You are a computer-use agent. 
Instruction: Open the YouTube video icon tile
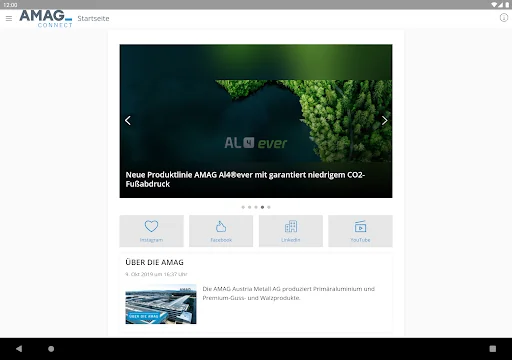tap(360, 231)
